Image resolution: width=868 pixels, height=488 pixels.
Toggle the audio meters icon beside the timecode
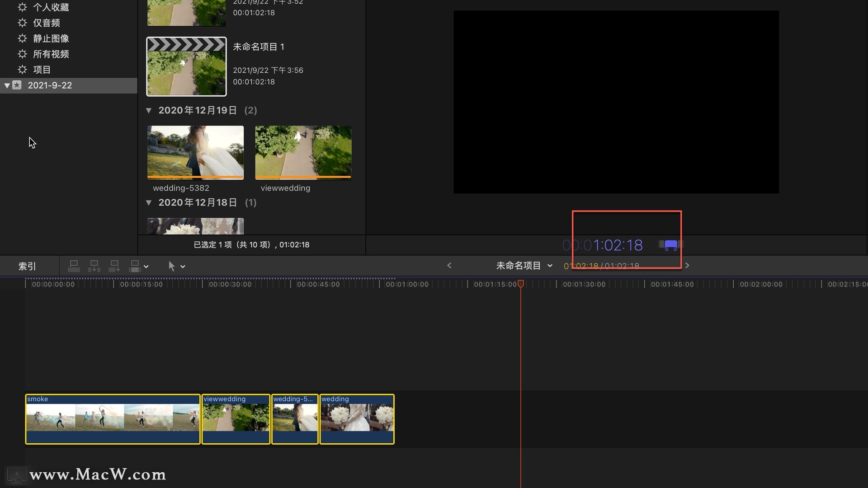[671, 245]
